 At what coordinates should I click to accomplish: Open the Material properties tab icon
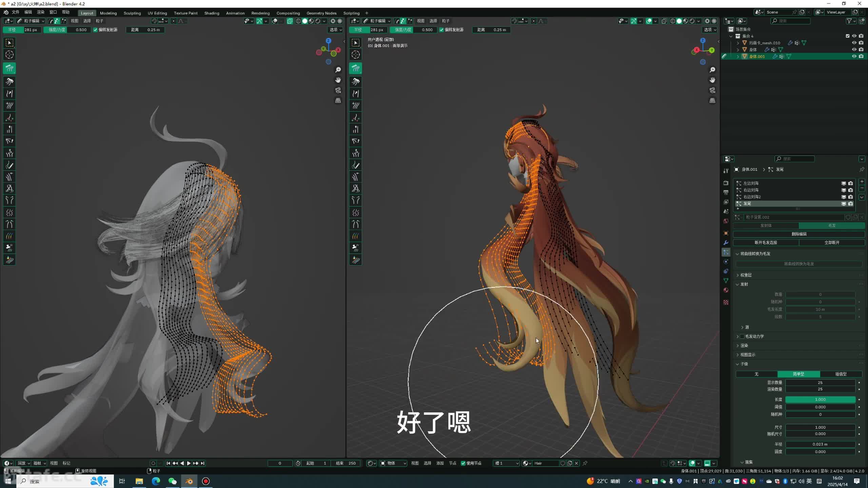coord(726,290)
